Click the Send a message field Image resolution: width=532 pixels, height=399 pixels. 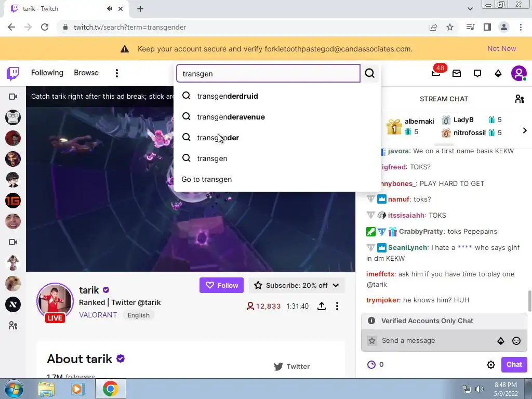coord(436,340)
